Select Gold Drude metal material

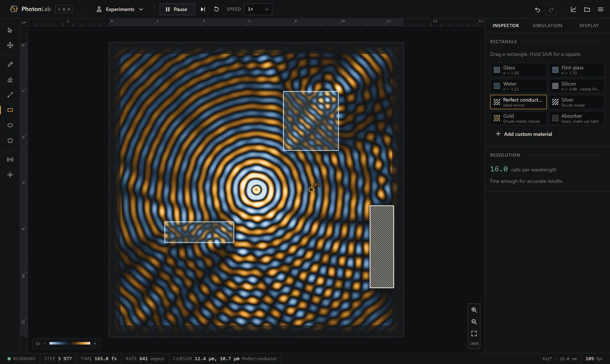point(518,118)
